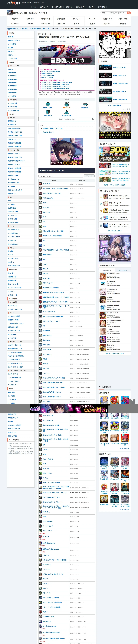138x644 pixels.
Task: Click the アッガイ unit icon
Action: tap(40, 264)
